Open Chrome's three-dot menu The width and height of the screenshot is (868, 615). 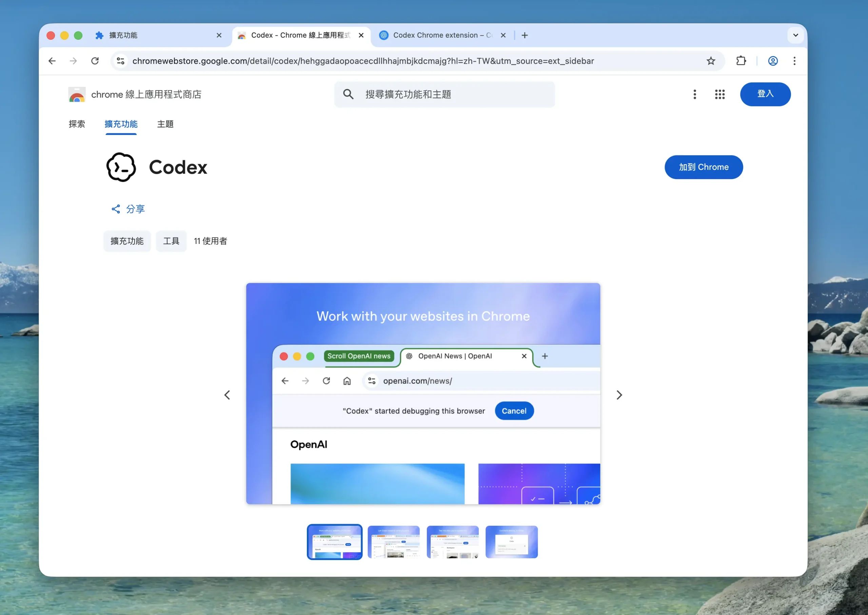tap(794, 61)
